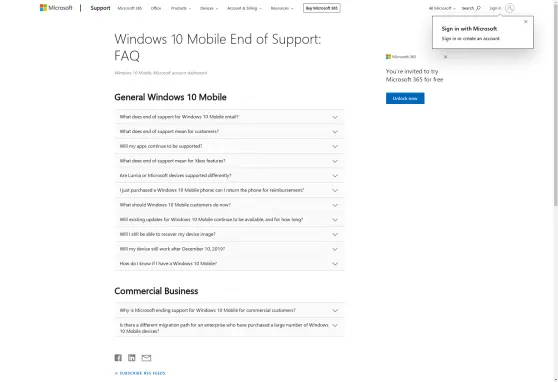Open the Search magnifier in header
This screenshot has width=558, height=382.
pyautogui.click(x=478, y=8)
